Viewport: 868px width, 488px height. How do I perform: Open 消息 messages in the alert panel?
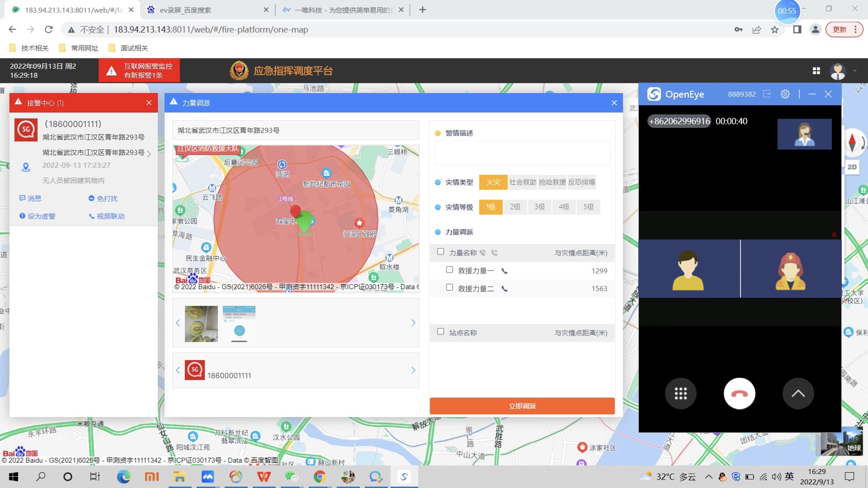(x=31, y=198)
